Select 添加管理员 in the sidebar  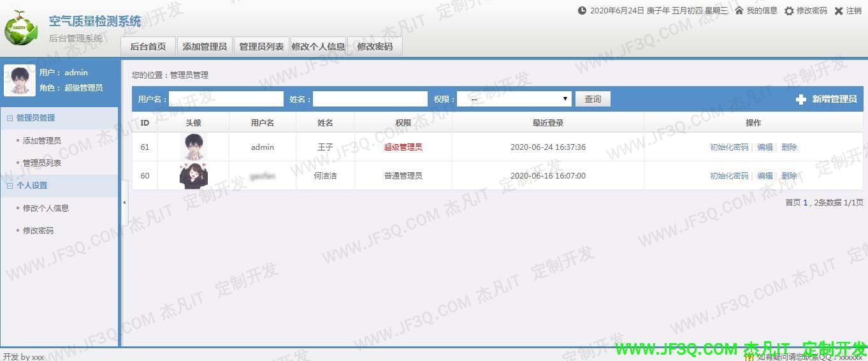click(42, 141)
